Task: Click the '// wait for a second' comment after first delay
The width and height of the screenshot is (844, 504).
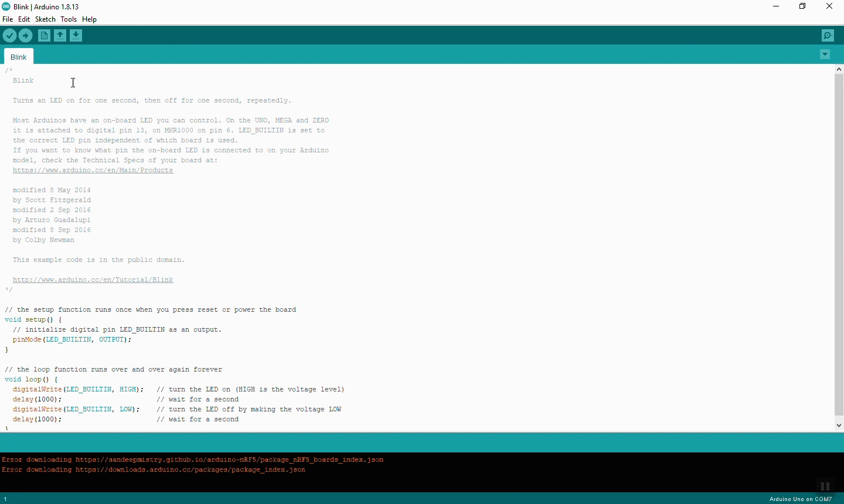Action: pyautogui.click(x=198, y=400)
